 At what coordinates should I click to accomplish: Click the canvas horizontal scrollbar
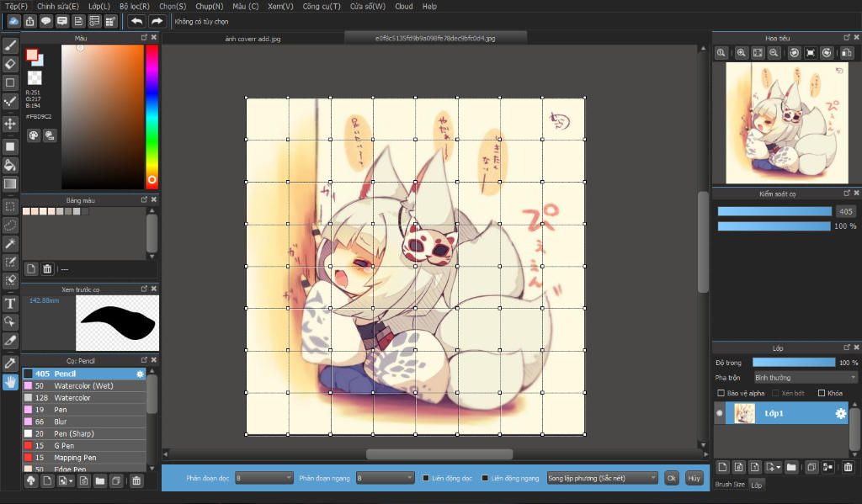tap(439, 454)
